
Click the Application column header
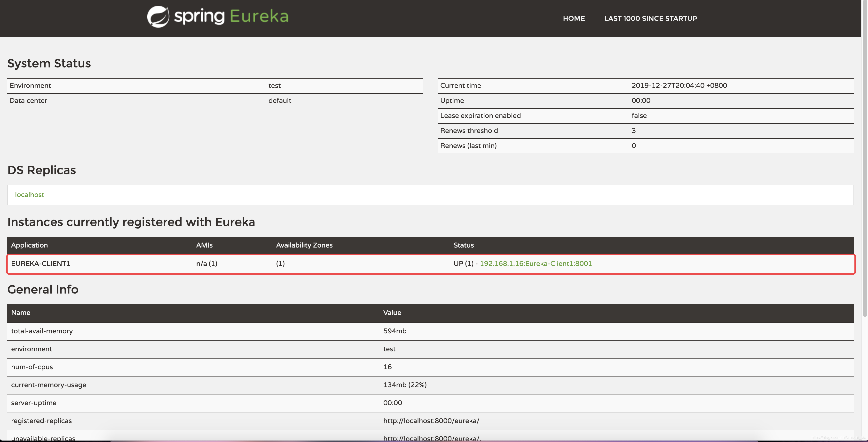29,245
